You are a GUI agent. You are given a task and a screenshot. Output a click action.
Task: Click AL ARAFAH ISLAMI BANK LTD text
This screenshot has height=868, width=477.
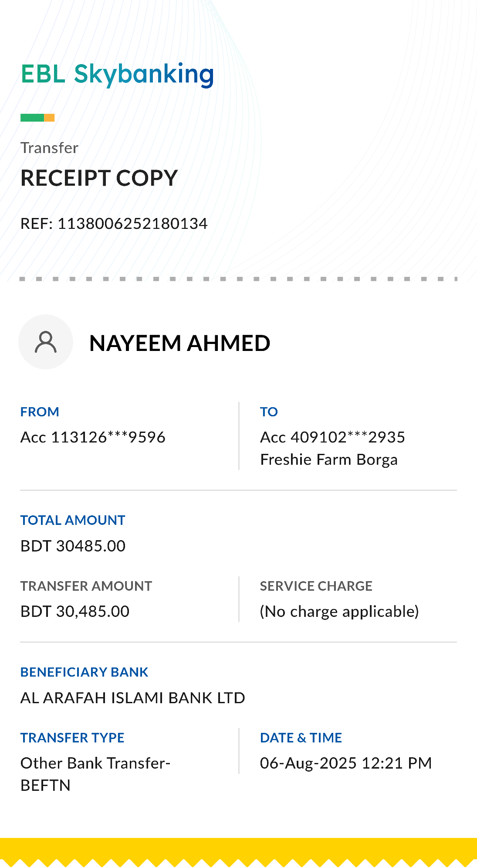(x=133, y=698)
